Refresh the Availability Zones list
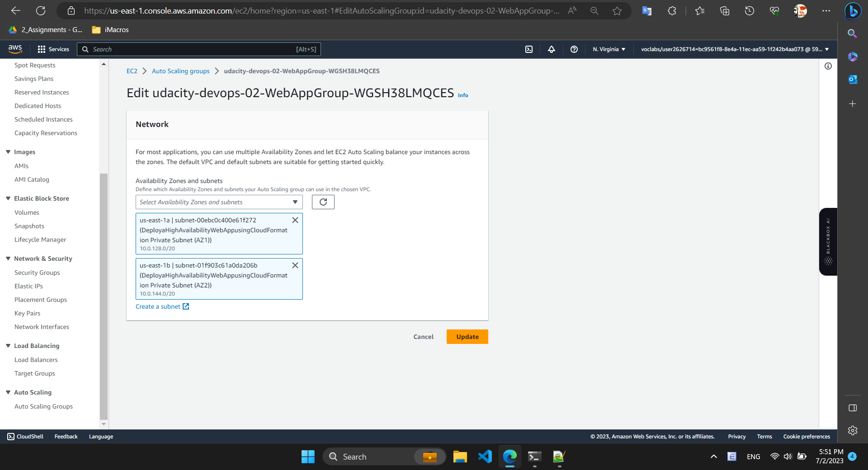Viewport: 868px width, 470px height. (x=323, y=202)
